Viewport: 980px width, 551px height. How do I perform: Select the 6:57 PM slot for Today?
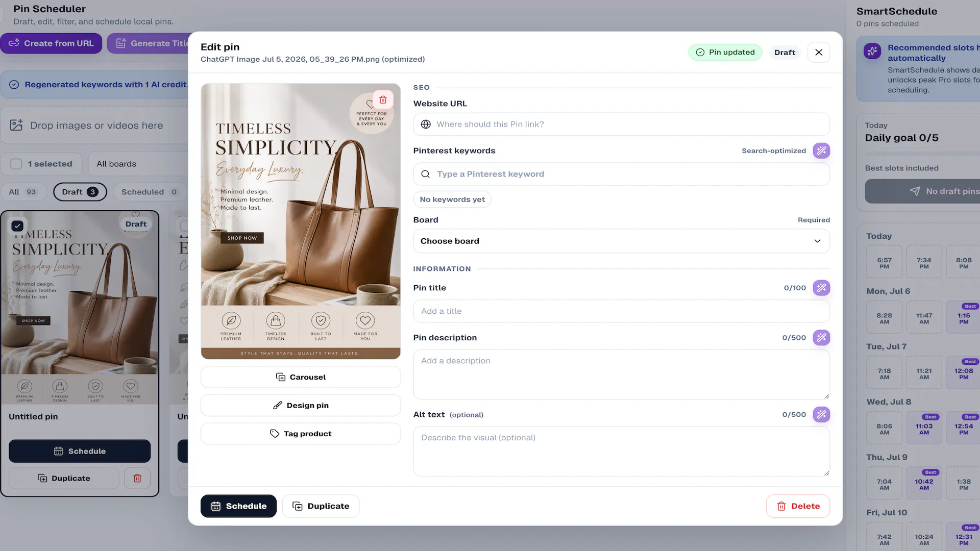pyautogui.click(x=884, y=263)
